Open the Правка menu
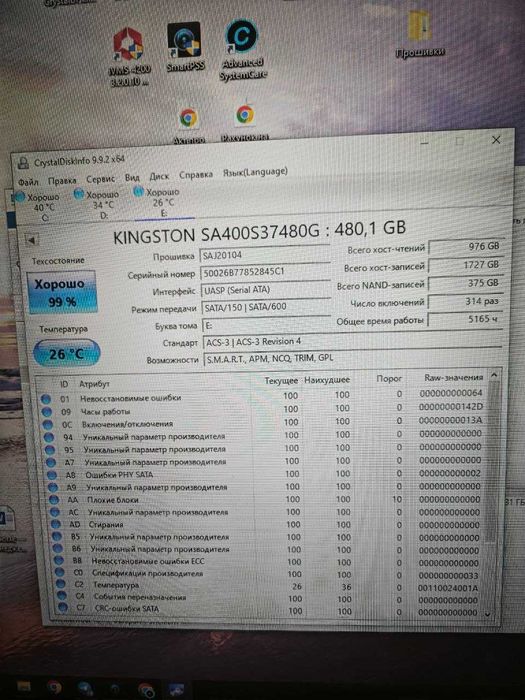Screen dimensions: 525x700 [62, 181]
